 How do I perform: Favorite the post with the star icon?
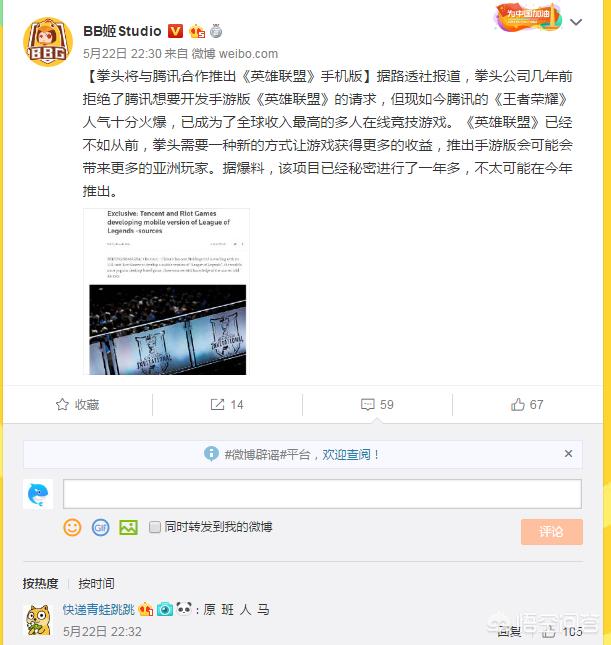pos(62,404)
